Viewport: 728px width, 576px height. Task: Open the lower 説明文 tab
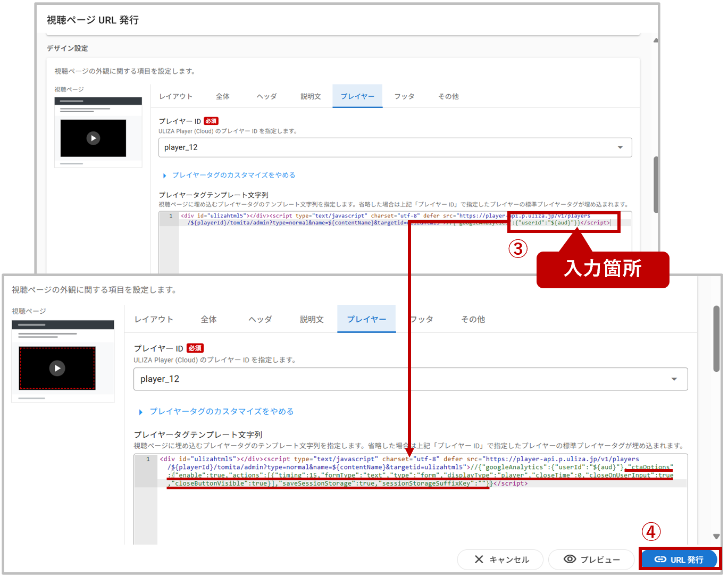(x=312, y=319)
